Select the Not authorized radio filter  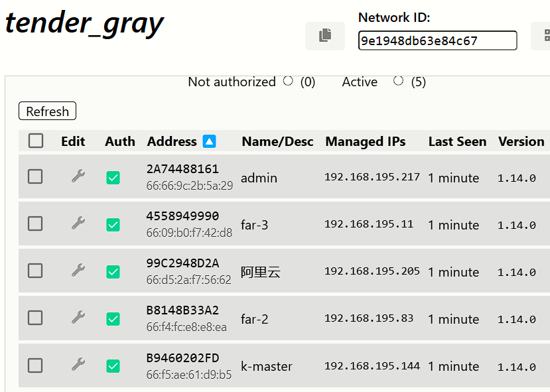[288, 81]
